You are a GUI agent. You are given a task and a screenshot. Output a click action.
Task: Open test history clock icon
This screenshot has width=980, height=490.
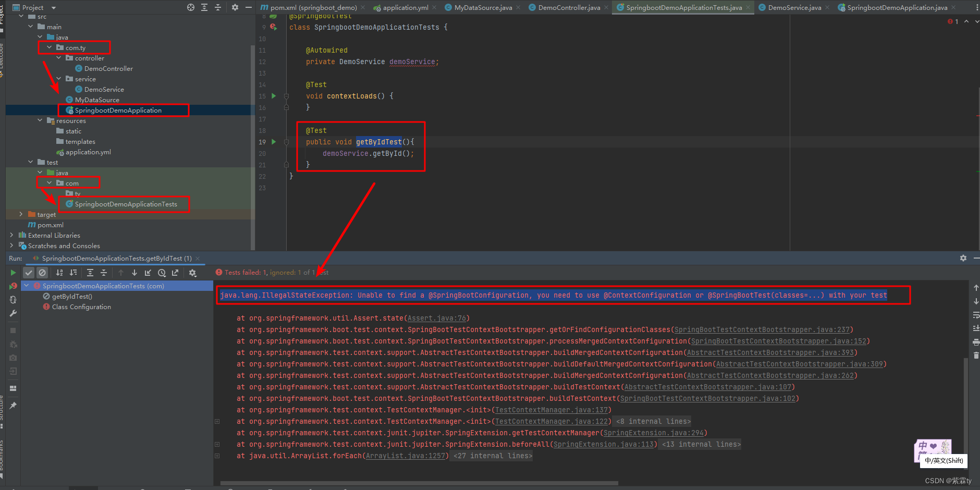tap(162, 273)
